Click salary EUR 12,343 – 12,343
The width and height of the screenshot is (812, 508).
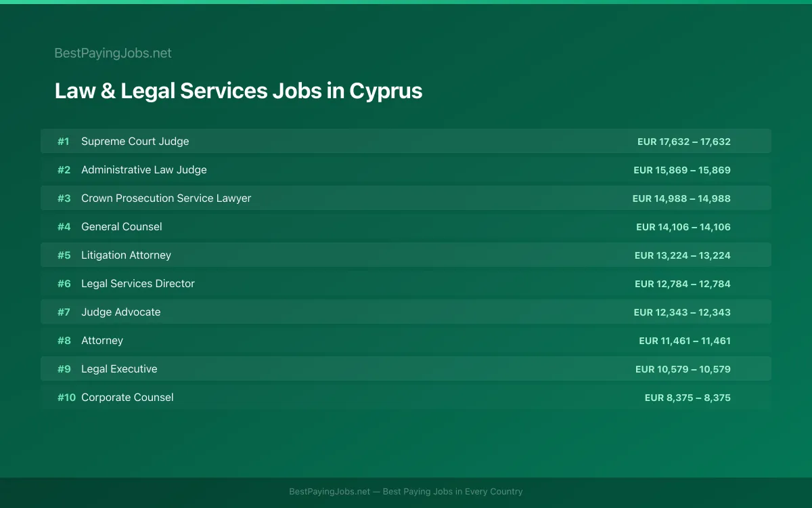682,312
